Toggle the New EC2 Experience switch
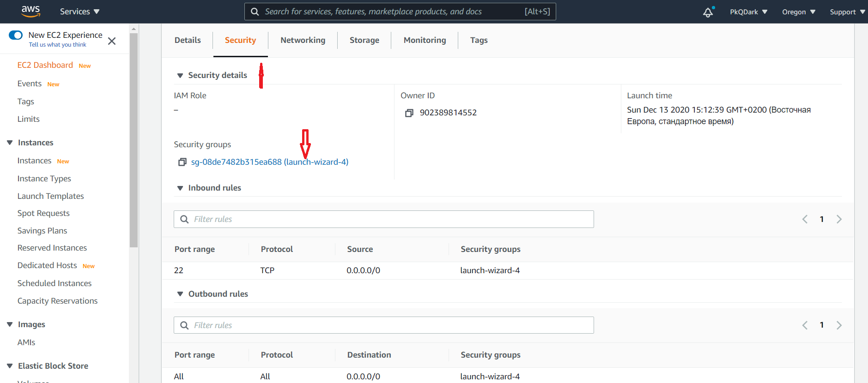This screenshot has width=868, height=383. tap(16, 35)
